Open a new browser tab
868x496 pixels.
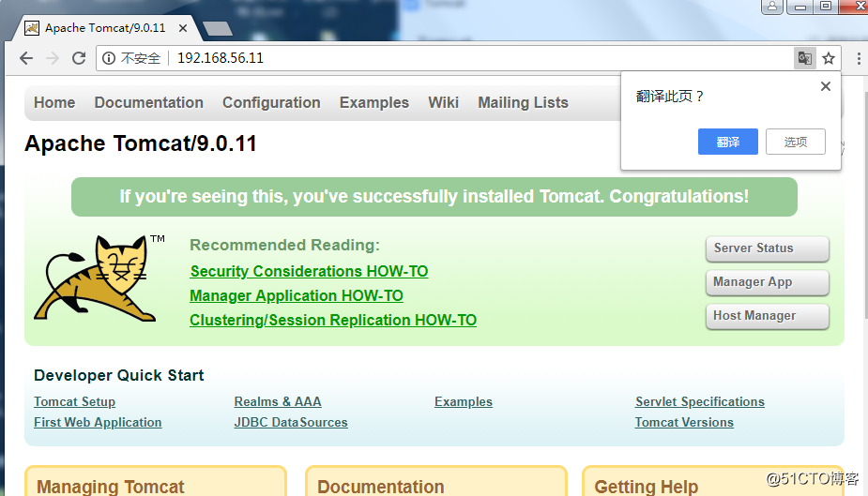(217, 29)
